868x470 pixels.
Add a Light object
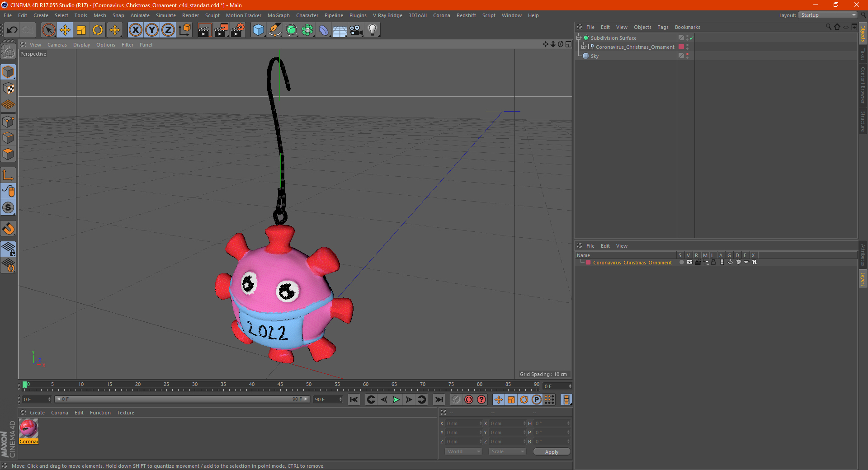point(372,30)
